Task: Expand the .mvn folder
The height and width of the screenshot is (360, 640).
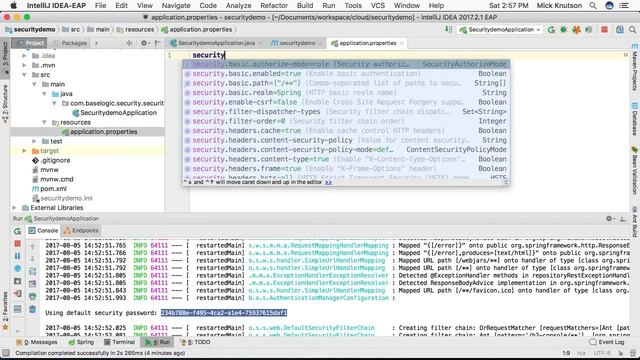Action: (24, 65)
